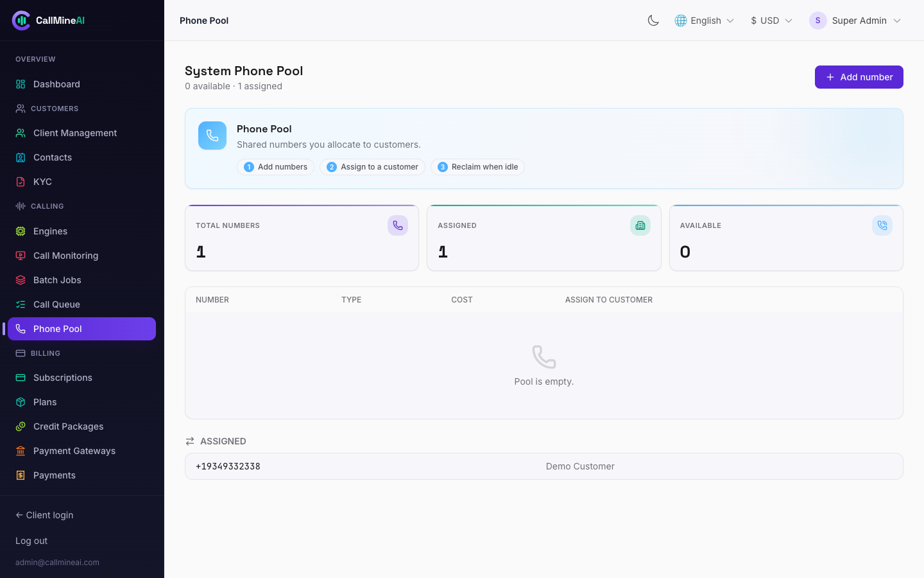Click the Batch Jobs layers icon

21,280
